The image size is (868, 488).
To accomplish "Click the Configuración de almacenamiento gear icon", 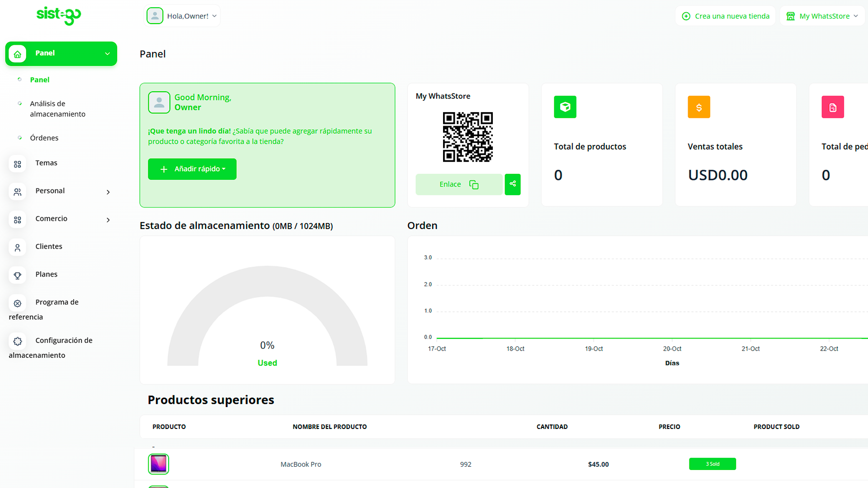I will [18, 342].
